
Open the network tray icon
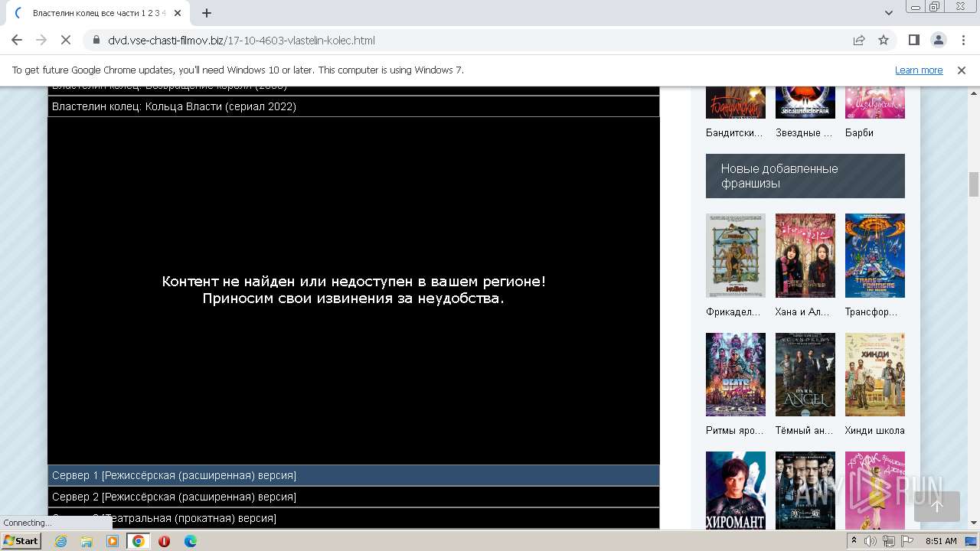click(x=889, y=541)
